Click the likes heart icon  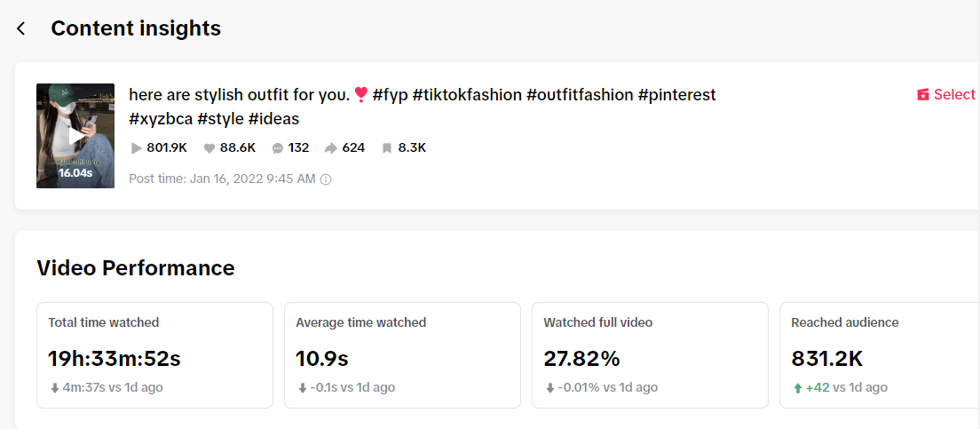pos(209,148)
